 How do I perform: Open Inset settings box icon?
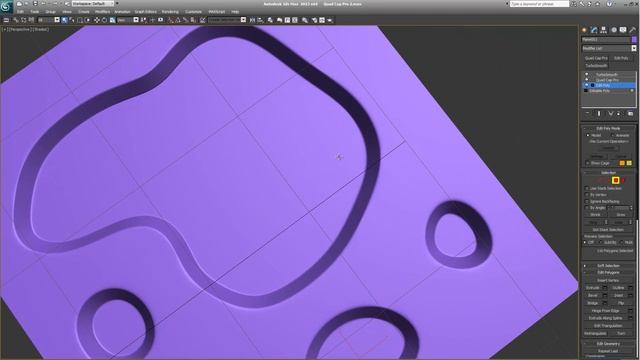[x=630, y=296]
